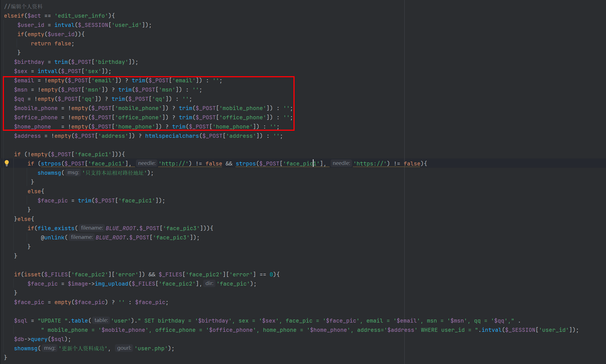606x364 pixels.
Task: Click BLUE_ROOT constant in file_exists line
Action: coord(121,228)
